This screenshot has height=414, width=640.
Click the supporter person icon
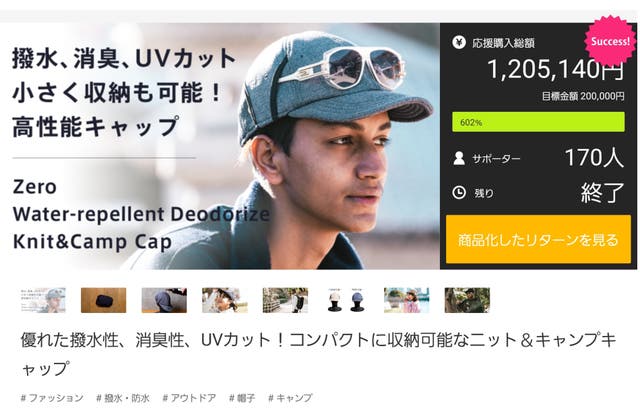pos(459,158)
